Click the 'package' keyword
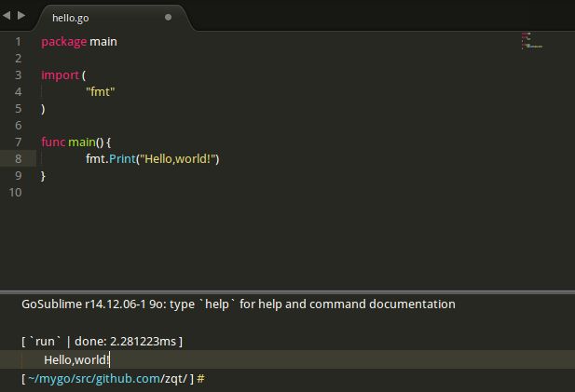Viewport: 575px width, 392px height. [x=63, y=42]
